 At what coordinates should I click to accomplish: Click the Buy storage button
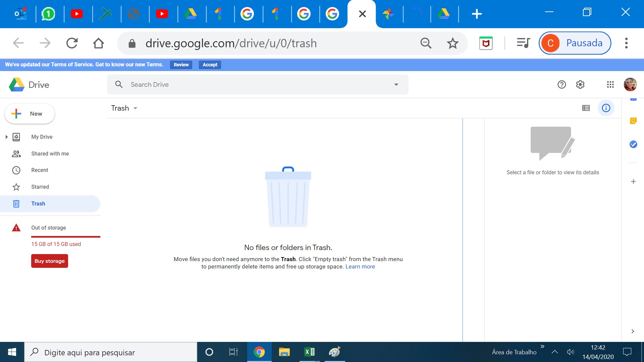50,261
